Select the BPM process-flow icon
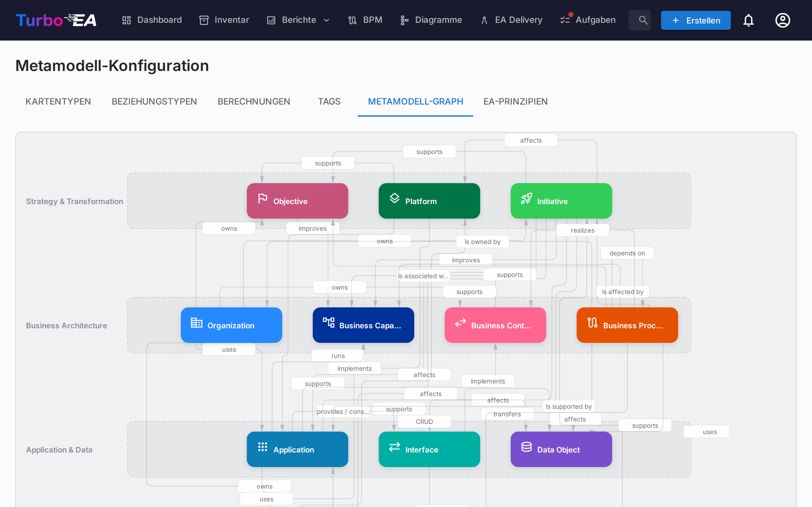Viewport: 812px width, 507px height. click(x=352, y=20)
